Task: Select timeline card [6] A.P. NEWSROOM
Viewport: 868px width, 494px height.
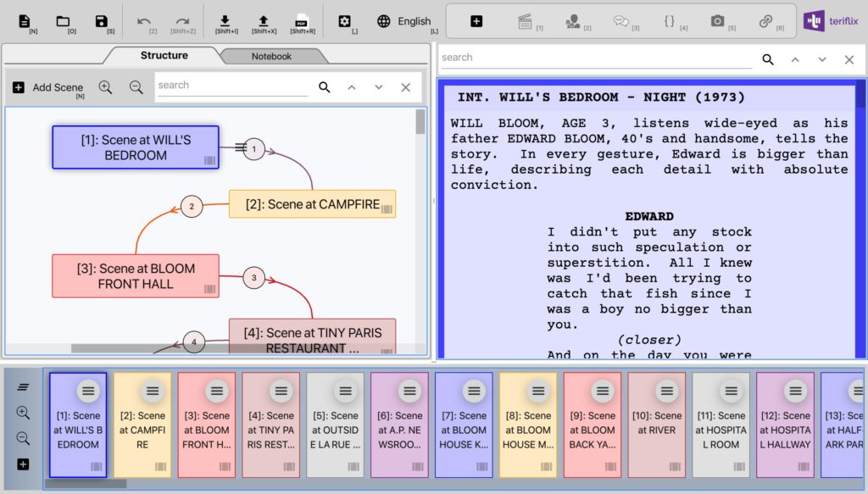Action: point(399,425)
